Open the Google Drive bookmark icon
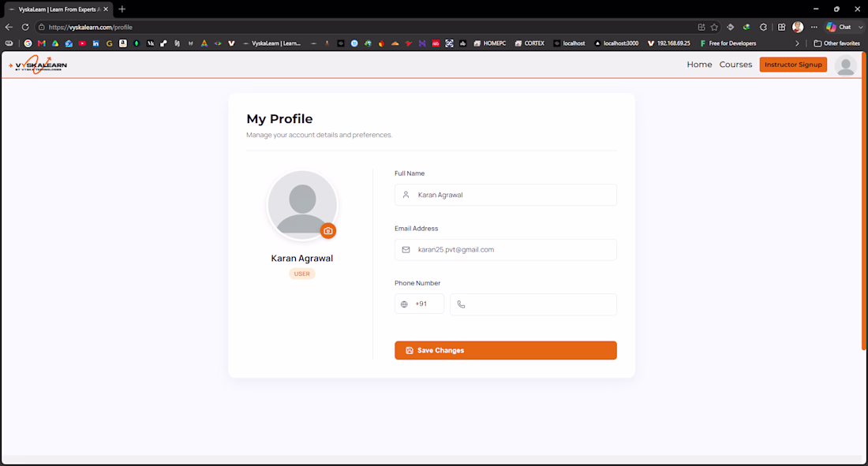The width and height of the screenshot is (868, 466). [x=55, y=43]
